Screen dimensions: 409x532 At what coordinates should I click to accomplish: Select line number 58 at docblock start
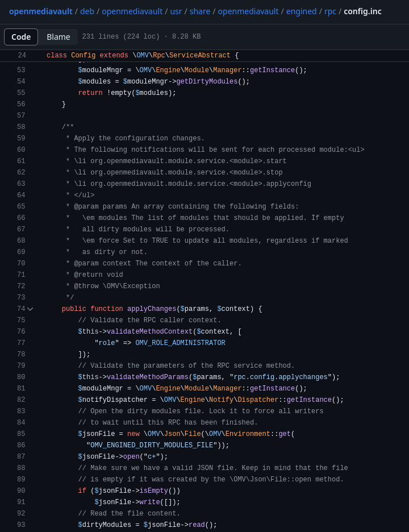click(21, 127)
